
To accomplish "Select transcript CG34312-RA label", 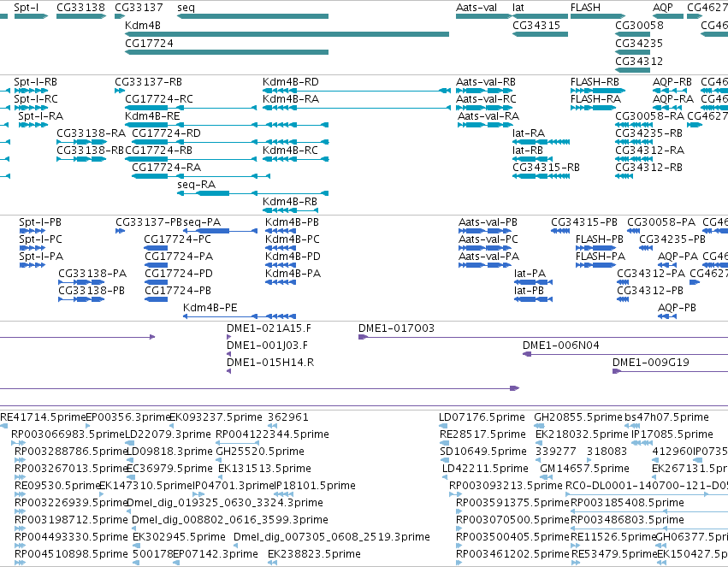I will coord(649,151).
